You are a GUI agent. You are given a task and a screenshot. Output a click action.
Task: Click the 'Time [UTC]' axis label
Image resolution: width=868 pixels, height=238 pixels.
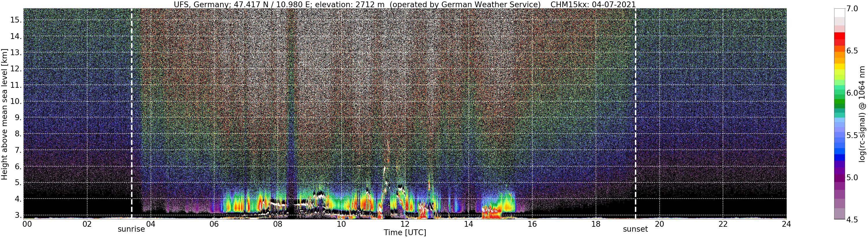[405, 233]
